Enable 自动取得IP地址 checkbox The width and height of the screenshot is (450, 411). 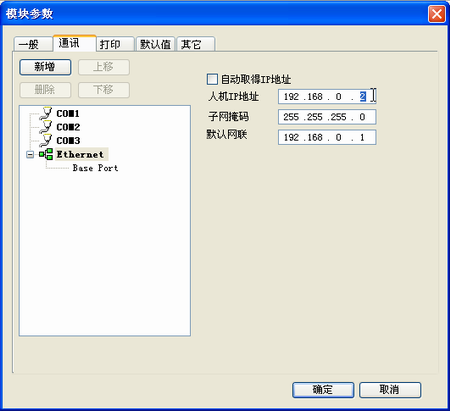pos(212,79)
